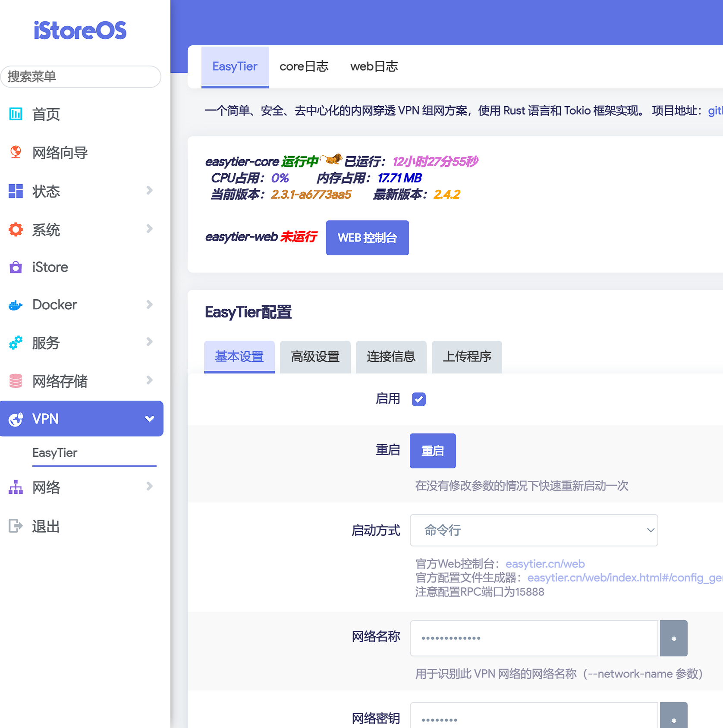Open the 首页 home icon
This screenshot has width=723, height=728.
[16, 114]
